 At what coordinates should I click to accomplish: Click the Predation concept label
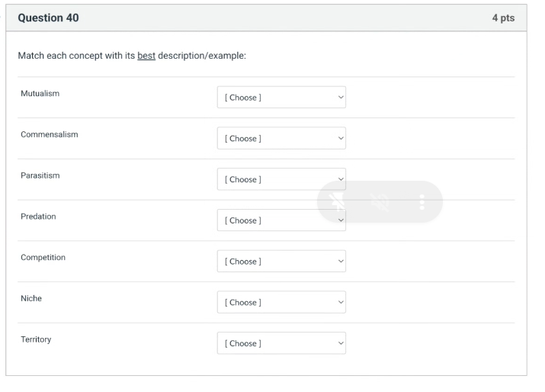(x=38, y=217)
